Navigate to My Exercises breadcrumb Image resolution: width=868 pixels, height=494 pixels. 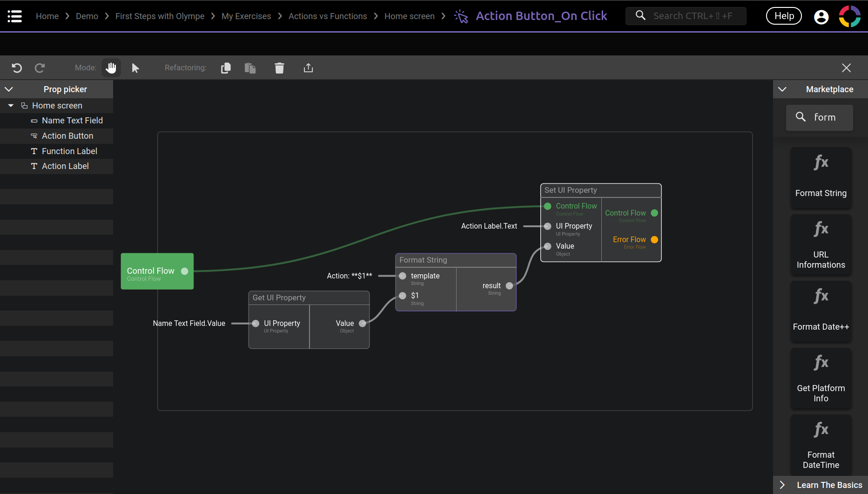246,16
